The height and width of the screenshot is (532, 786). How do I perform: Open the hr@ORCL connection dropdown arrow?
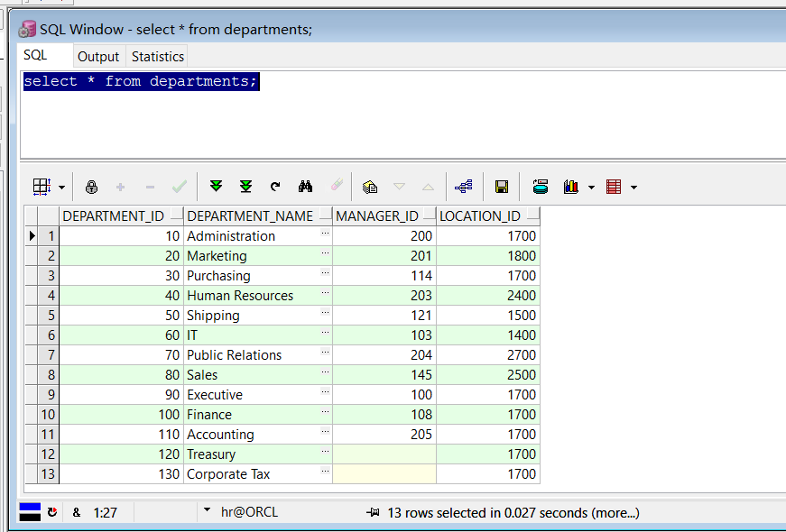(207, 510)
